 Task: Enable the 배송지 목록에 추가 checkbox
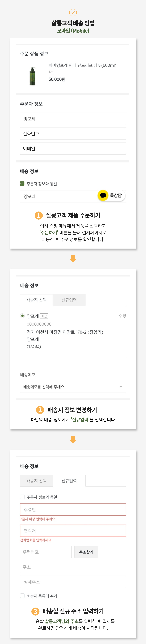22,596
